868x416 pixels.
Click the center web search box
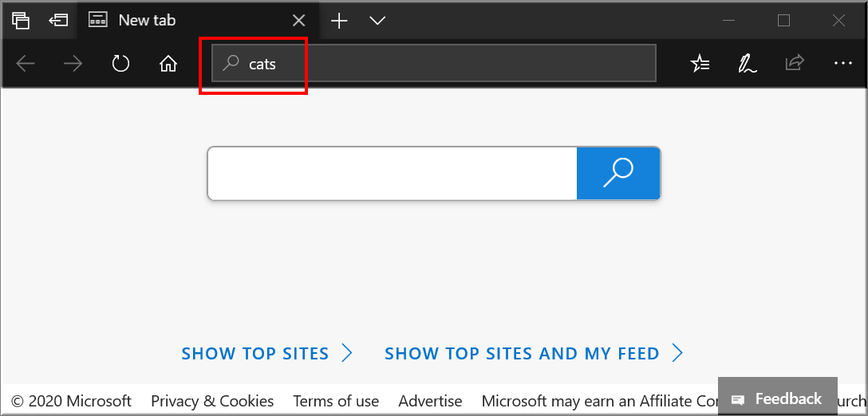(x=392, y=173)
